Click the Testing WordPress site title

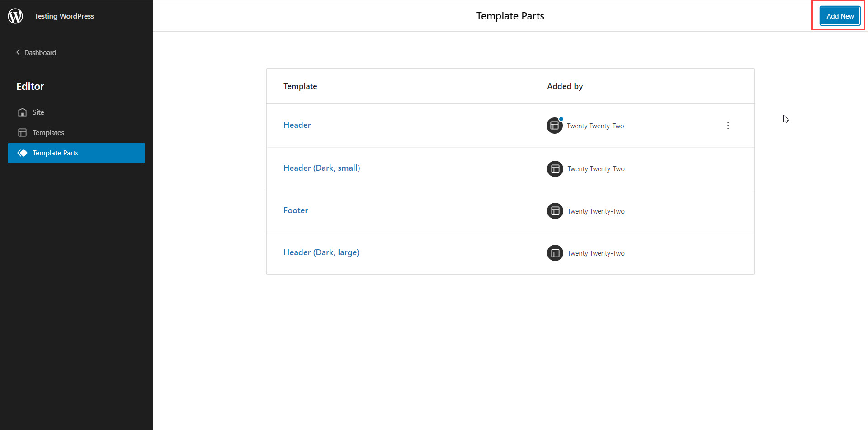point(64,16)
